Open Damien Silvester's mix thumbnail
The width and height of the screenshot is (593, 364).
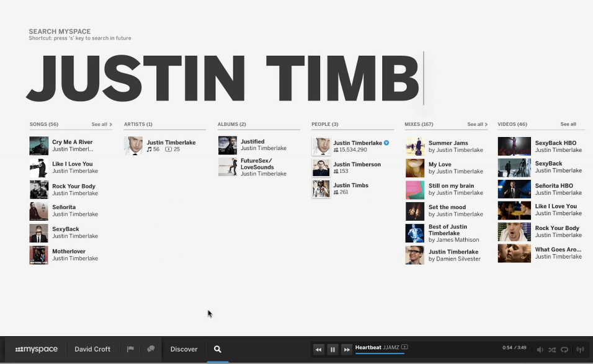click(415, 255)
